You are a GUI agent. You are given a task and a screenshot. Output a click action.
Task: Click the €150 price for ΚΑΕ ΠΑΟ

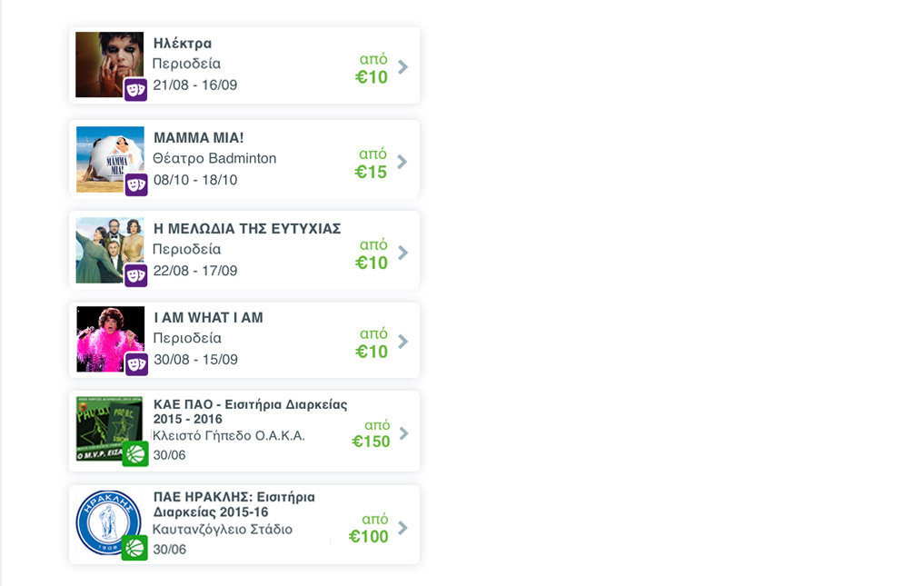(x=371, y=442)
